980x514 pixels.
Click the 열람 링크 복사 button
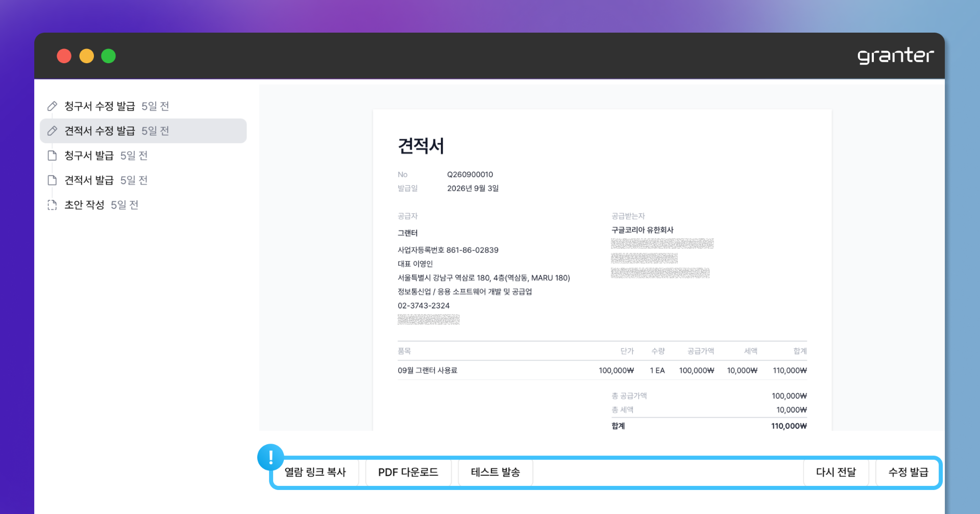[315, 472]
